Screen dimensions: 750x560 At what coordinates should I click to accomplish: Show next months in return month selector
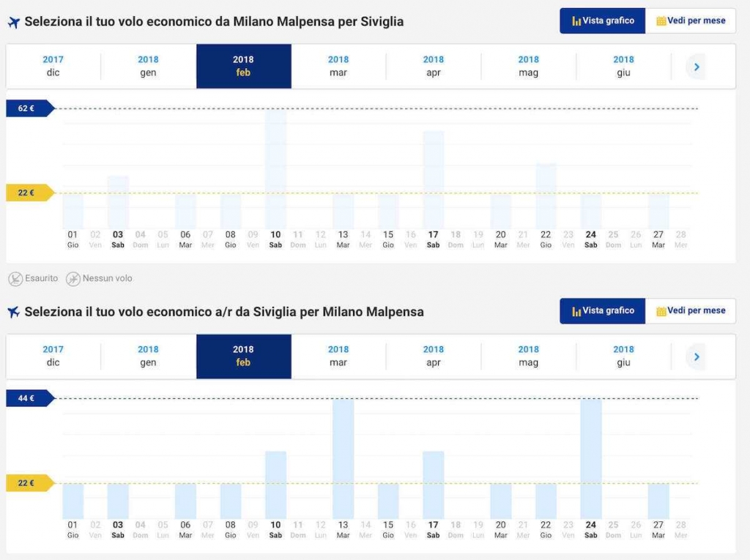[697, 356]
